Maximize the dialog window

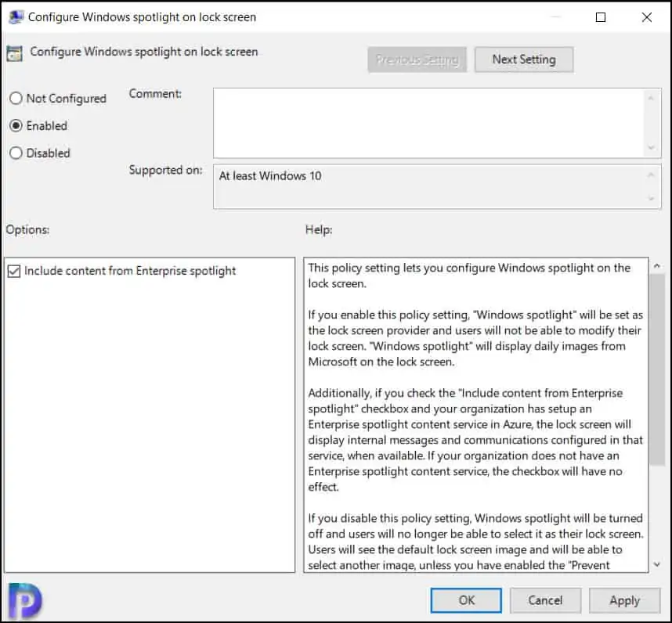(601, 17)
